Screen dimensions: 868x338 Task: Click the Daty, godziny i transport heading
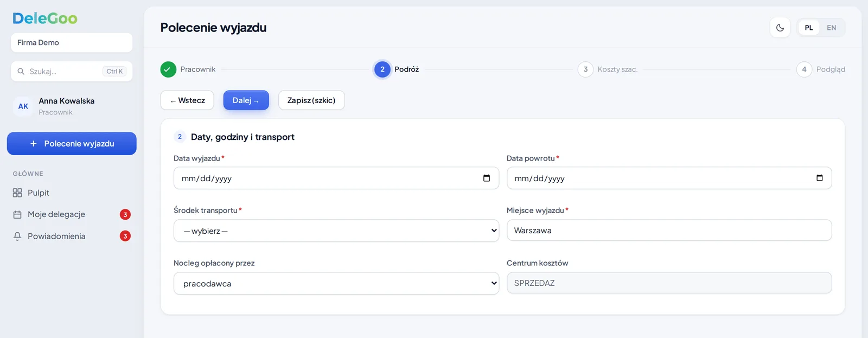pyautogui.click(x=242, y=137)
